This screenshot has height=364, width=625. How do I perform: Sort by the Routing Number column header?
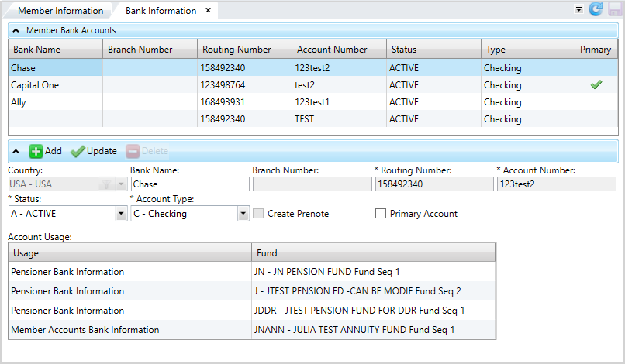pos(237,50)
